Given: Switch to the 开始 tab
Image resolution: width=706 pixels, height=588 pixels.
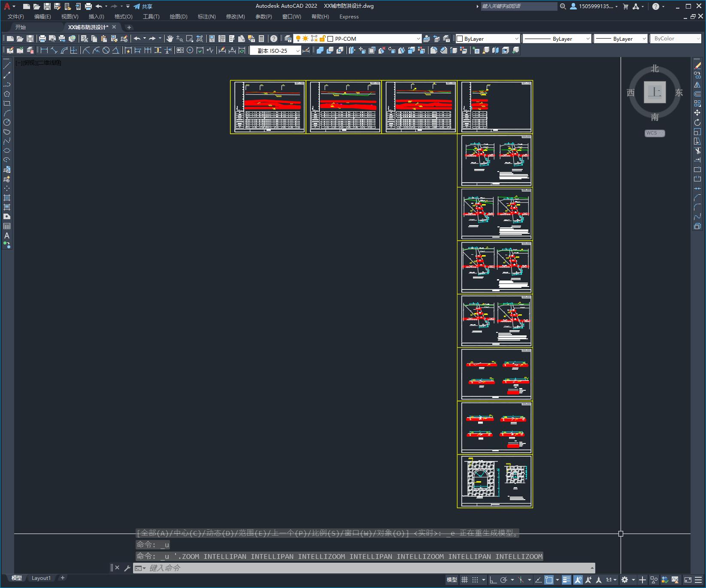Looking at the screenshot, I should pyautogui.click(x=21, y=27).
